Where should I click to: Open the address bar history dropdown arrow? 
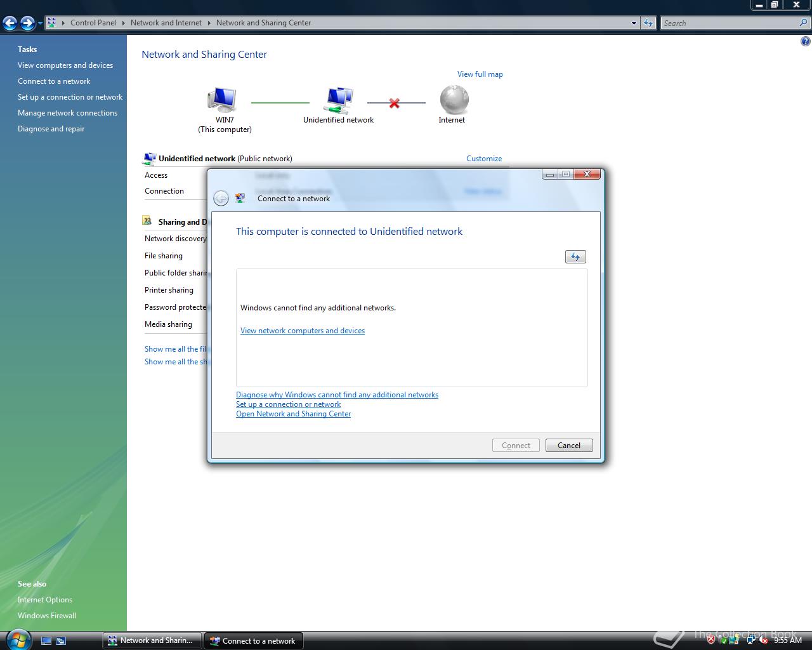(x=634, y=23)
